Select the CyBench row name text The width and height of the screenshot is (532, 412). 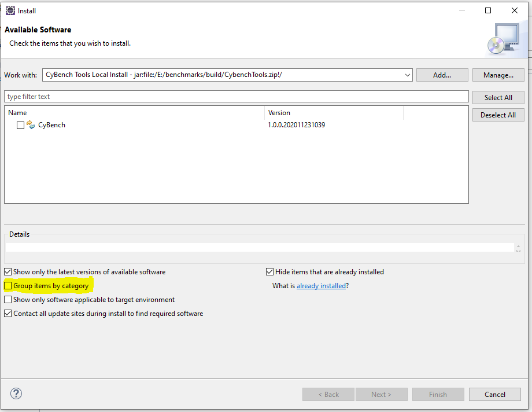coord(51,125)
